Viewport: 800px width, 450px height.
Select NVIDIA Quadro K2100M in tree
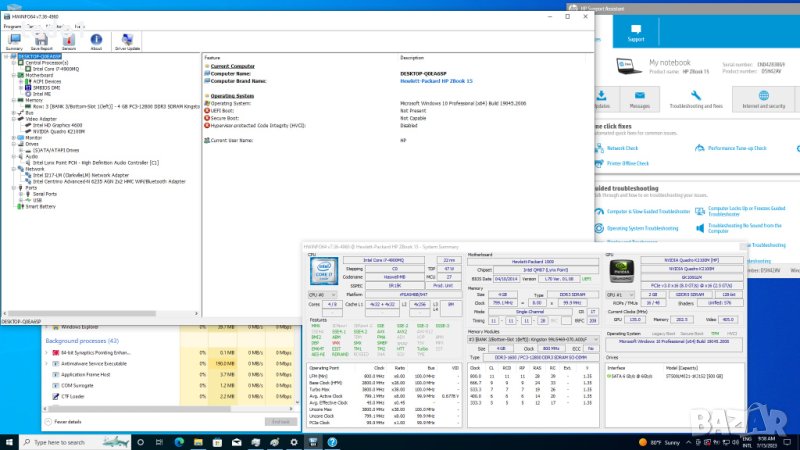click(x=52, y=131)
